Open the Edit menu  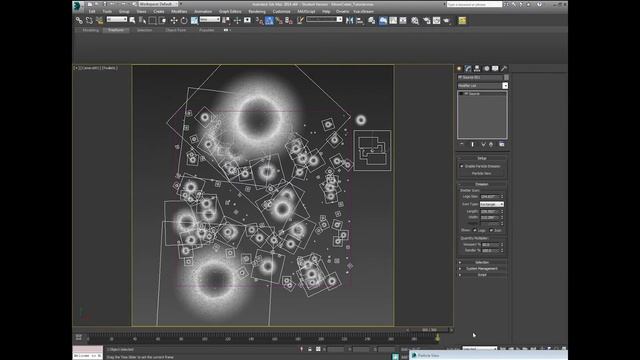[x=92, y=11]
